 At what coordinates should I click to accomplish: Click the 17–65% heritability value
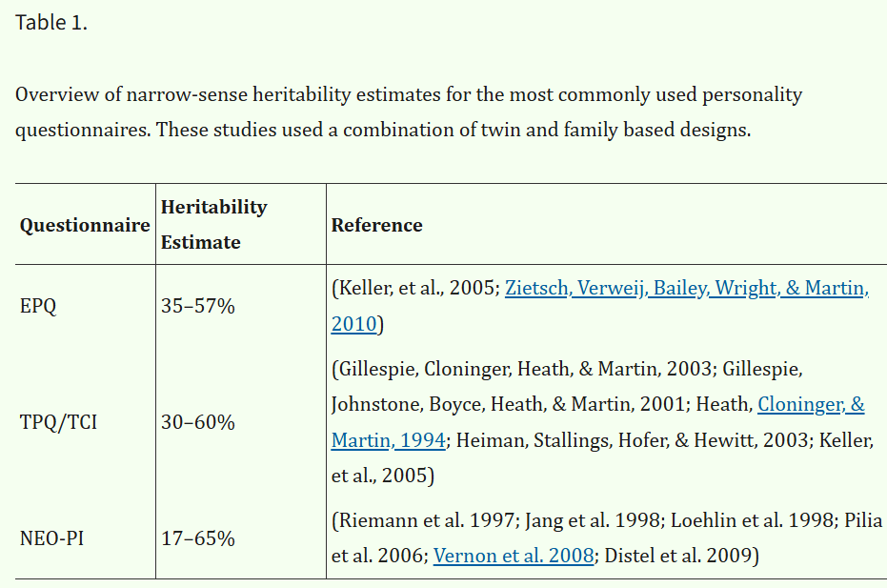[x=197, y=538]
